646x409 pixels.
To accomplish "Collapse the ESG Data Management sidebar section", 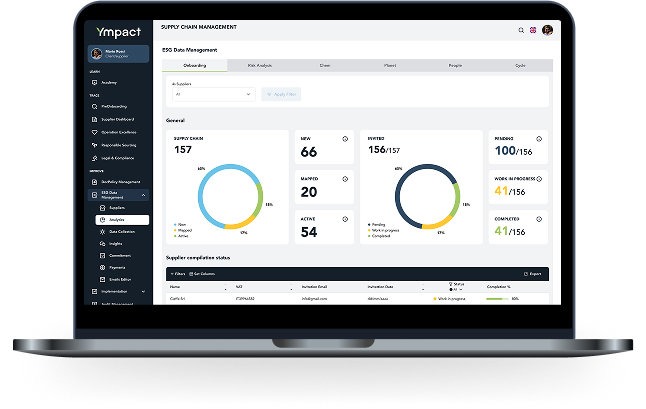I will click(x=145, y=194).
